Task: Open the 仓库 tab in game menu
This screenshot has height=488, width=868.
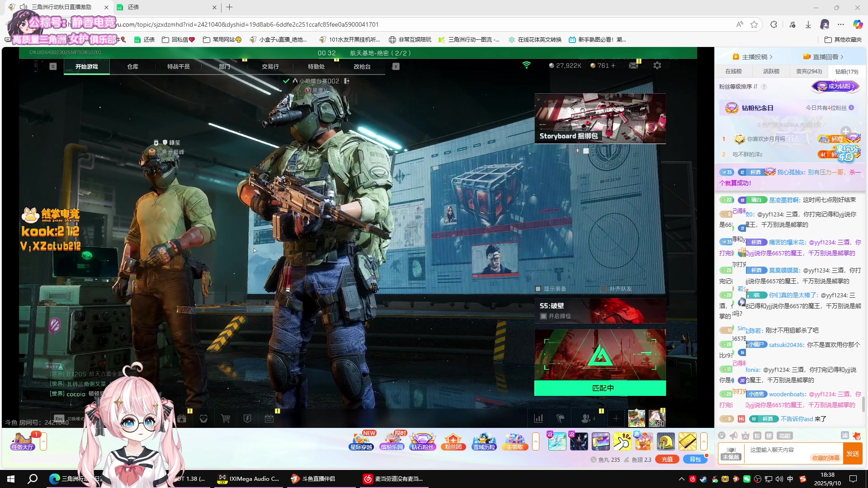Action: tap(132, 66)
